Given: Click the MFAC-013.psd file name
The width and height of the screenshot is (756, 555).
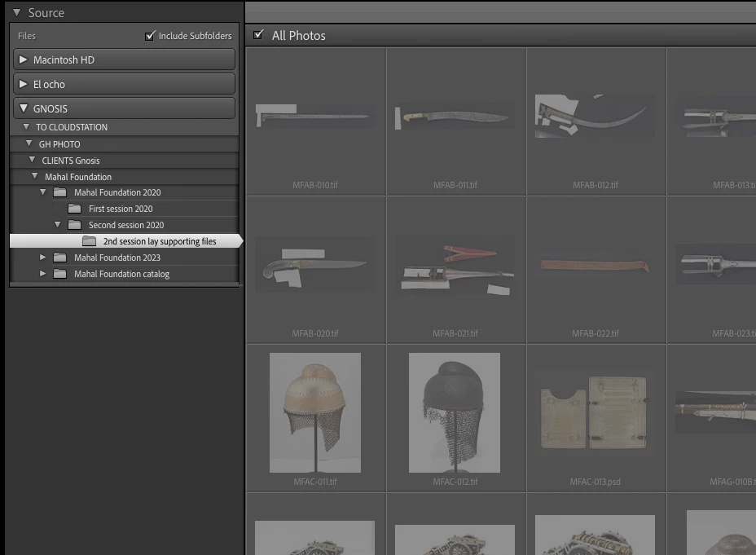Looking at the screenshot, I should click(596, 482).
